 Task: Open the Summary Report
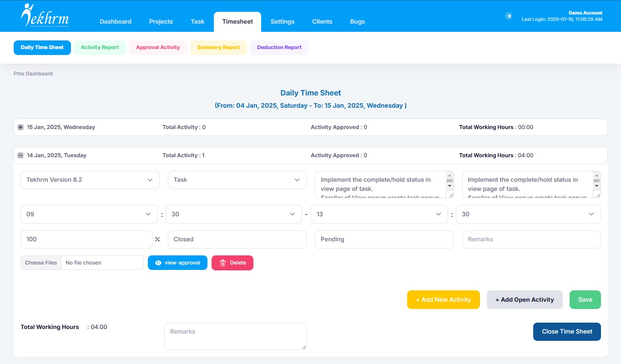pos(218,47)
